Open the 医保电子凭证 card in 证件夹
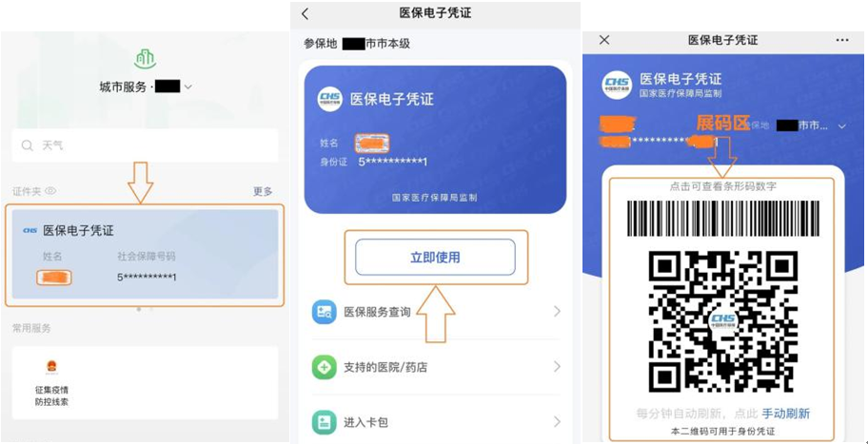The image size is (868, 444). point(145,254)
